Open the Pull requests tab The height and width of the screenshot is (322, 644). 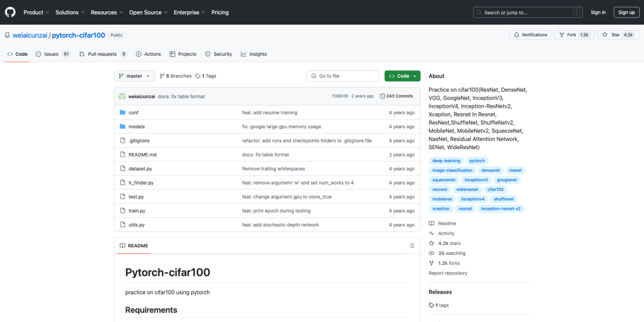(x=103, y=54)
